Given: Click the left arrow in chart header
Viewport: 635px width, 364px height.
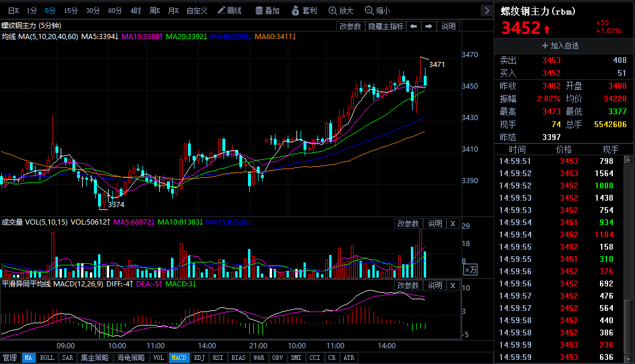Looking at the screenshot, I should 413,26.
